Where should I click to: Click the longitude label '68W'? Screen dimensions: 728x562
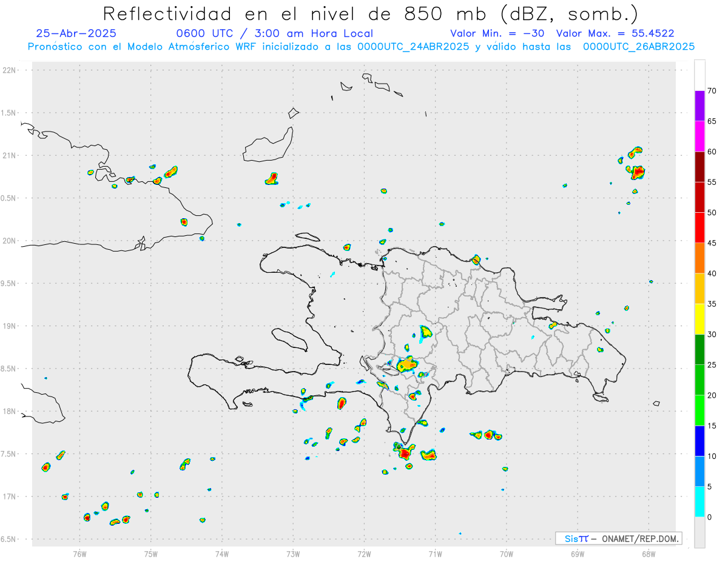pyautogui.click(x=649, y=553)
